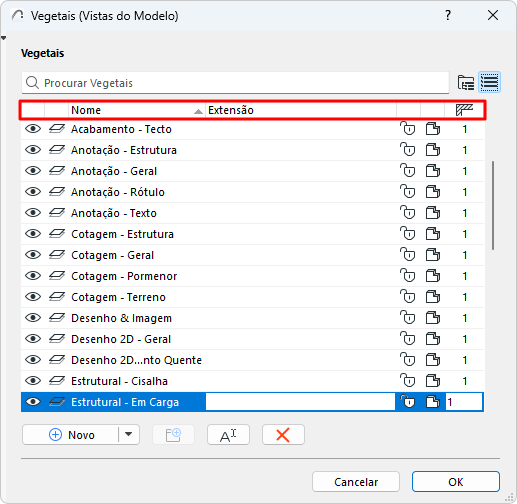The image size is (517, 504).
Task: Lock the Cotagem - Pormenor layer
Action: pos(408,276)
